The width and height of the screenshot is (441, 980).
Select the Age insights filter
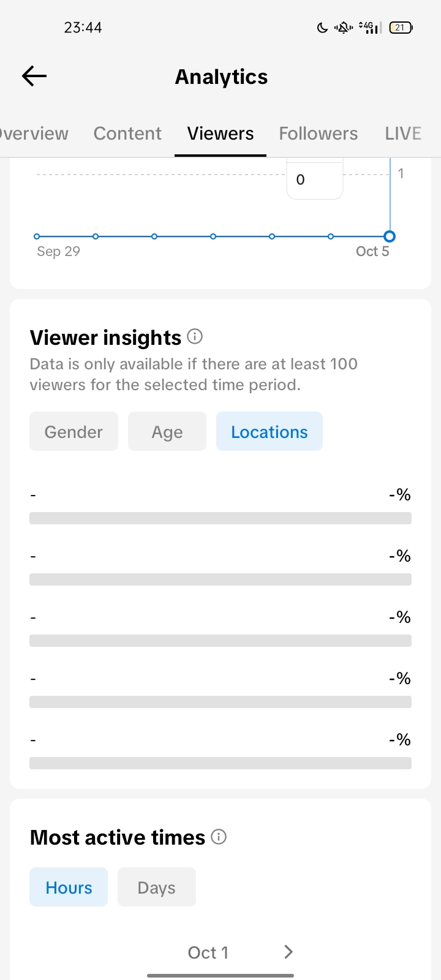tap(167, 432)
